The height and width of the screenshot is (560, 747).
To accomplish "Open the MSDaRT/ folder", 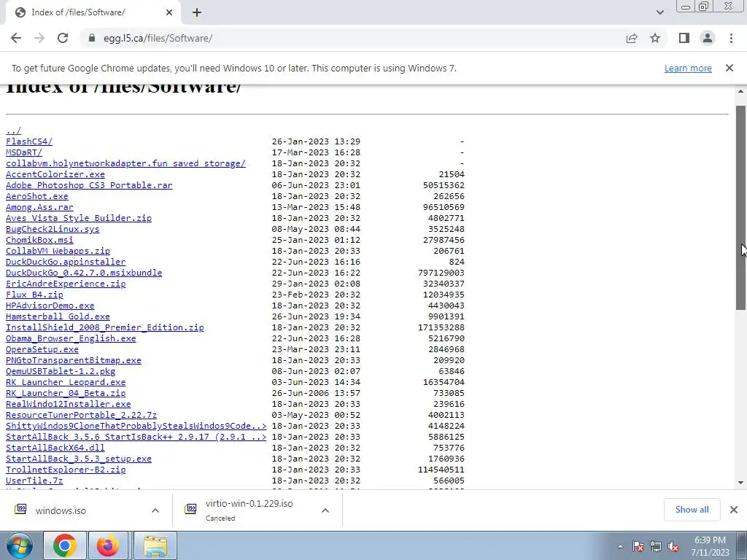I will click(x=24, y=152).
